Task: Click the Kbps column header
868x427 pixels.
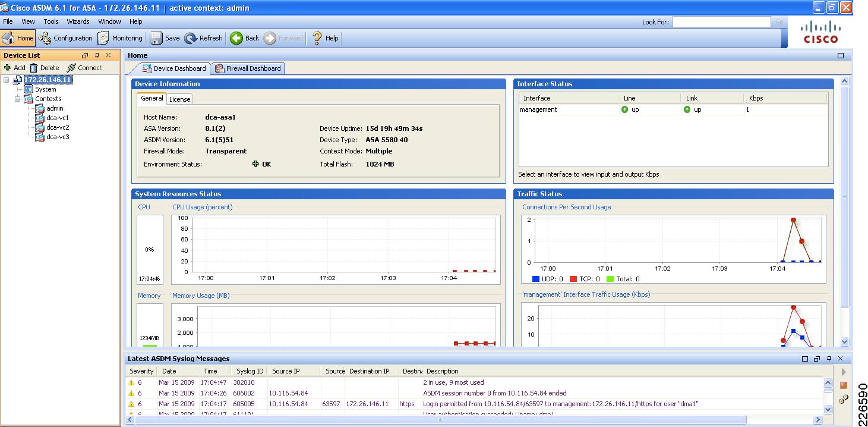Action: tap(785, 98)
